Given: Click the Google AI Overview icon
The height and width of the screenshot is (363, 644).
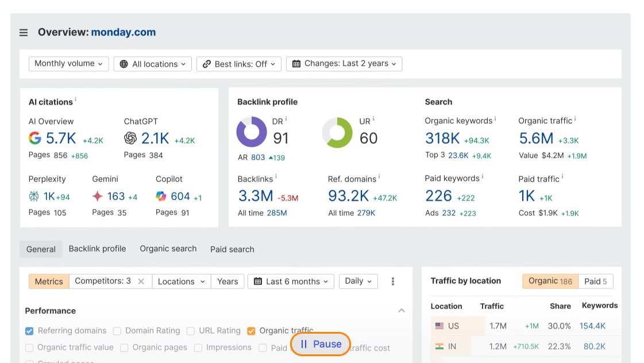Looking at the screenshot, I should (35, 138).
